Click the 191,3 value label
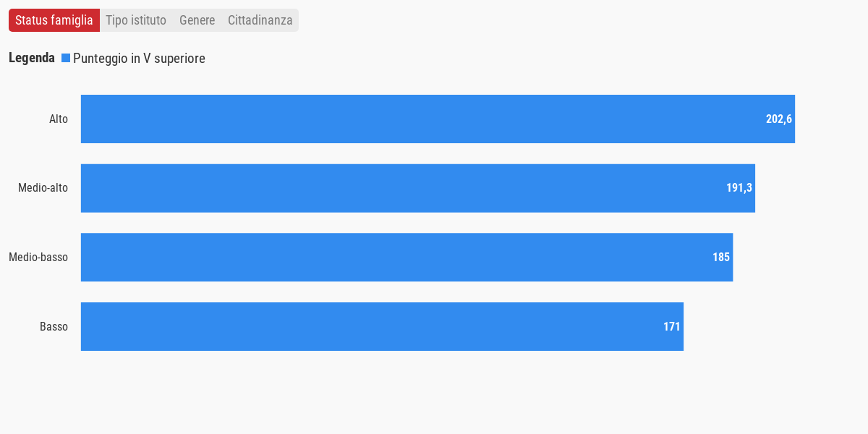This screenshot has width=868, height=434. pos(739,188)
